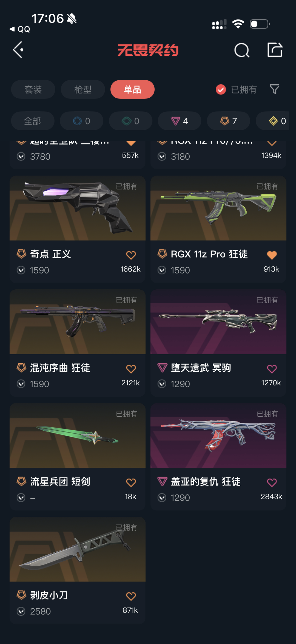Filter by orange tier with 7
The width and height of the screenshot is (296, 644).
point(229,121)
